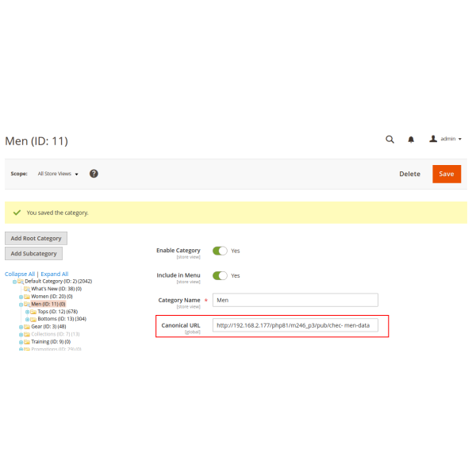Open the search magnifier icon
Viewport: 476px width, 476px height.
coord(390,139)
